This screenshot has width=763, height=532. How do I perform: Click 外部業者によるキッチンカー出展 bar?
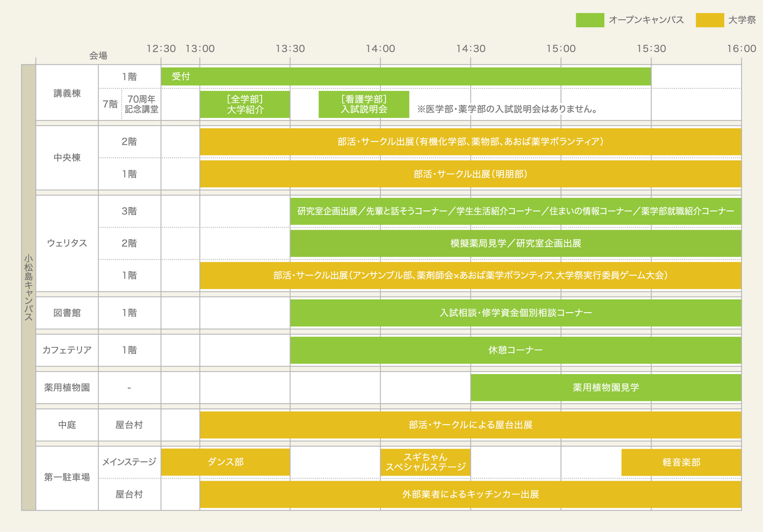pyautogui.click(x=471, y=494)
